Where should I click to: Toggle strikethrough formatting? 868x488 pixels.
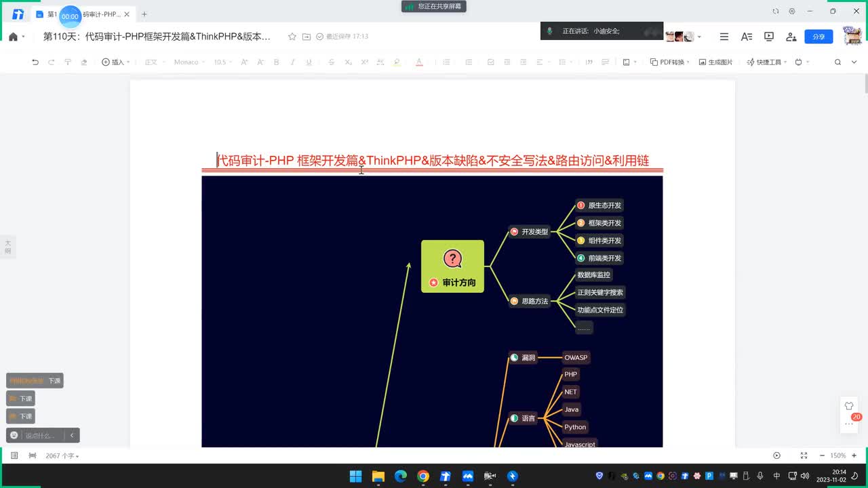331,62
